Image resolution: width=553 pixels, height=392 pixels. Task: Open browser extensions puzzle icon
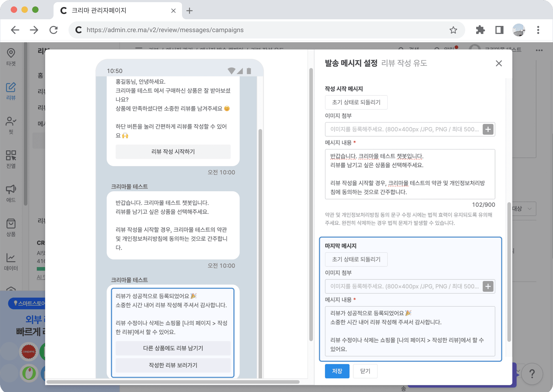click(x=480, y=30)
